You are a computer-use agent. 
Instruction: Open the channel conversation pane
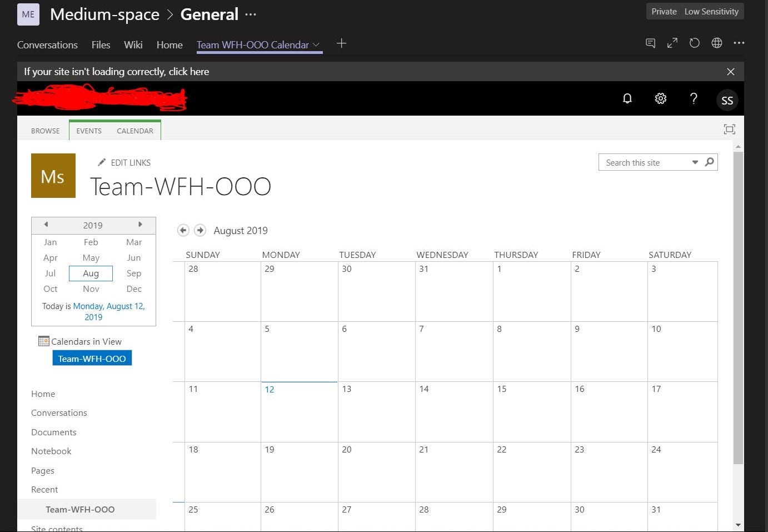pos(650,43)
